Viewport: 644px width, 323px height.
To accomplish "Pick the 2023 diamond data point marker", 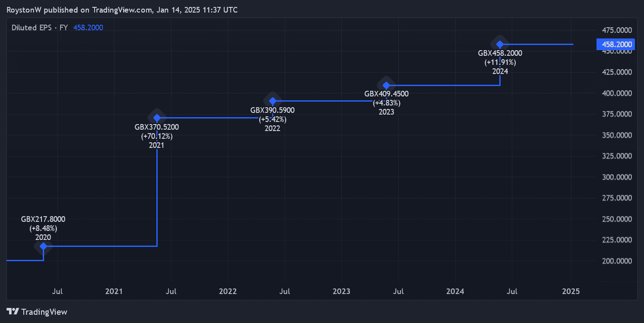I will (x=387, y=85).
